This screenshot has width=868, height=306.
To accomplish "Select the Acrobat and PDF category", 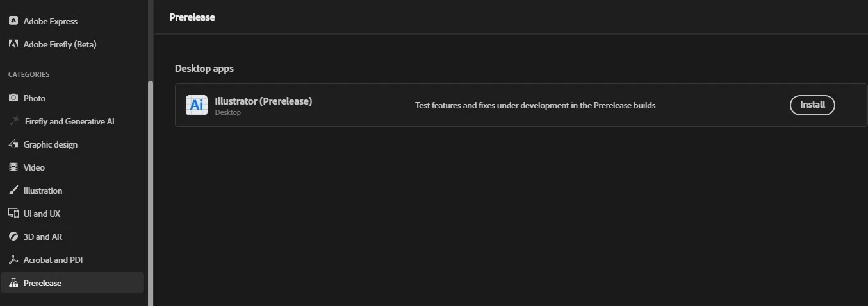I will click(72, 260).
